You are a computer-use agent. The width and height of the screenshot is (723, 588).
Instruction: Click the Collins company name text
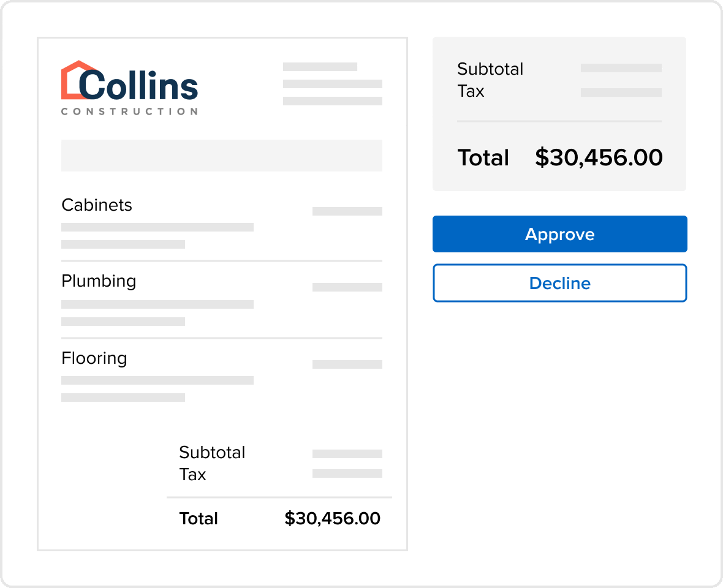coord(138,85)
